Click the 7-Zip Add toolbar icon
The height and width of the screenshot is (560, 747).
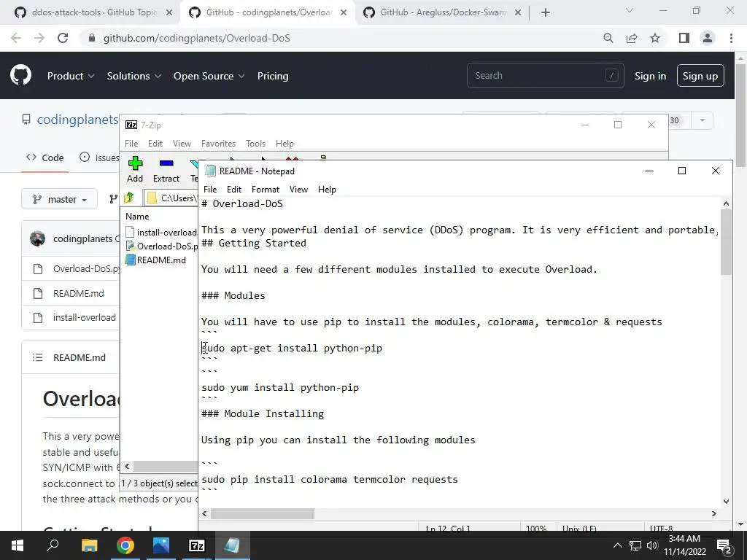coord(135,163)
